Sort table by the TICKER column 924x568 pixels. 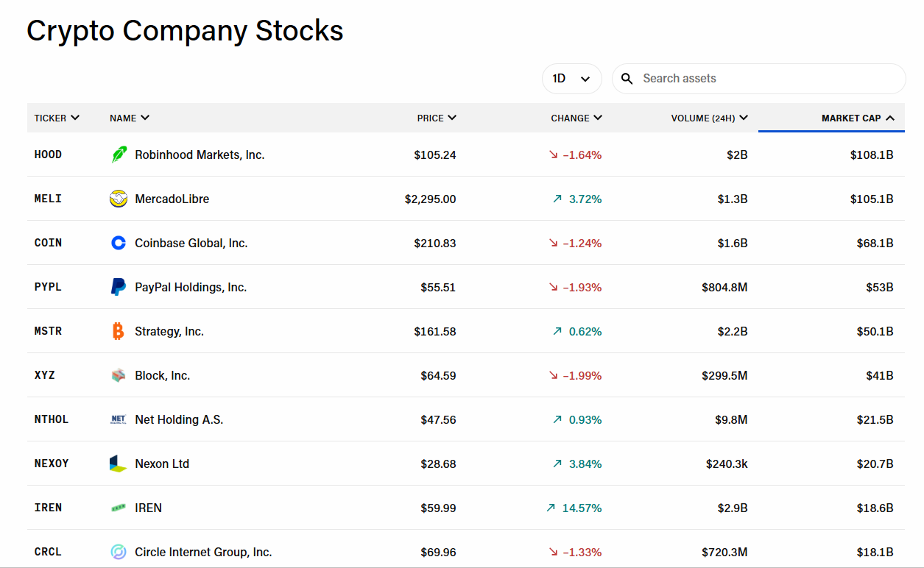pos(57,118)
